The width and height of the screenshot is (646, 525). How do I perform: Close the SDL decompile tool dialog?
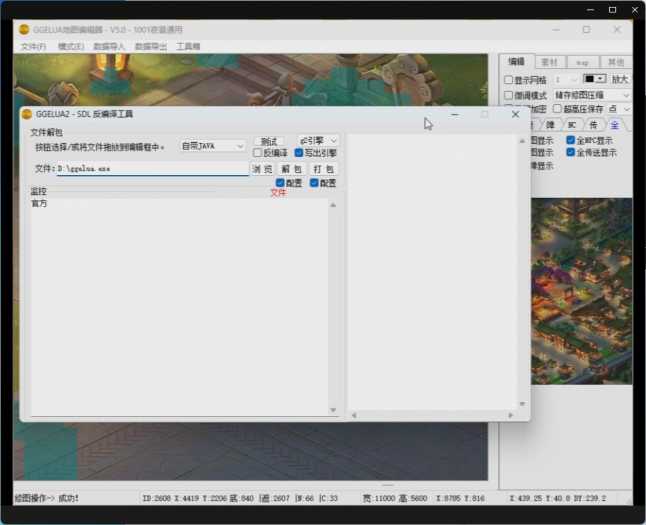pyautogui.click(x=516, y=114)
